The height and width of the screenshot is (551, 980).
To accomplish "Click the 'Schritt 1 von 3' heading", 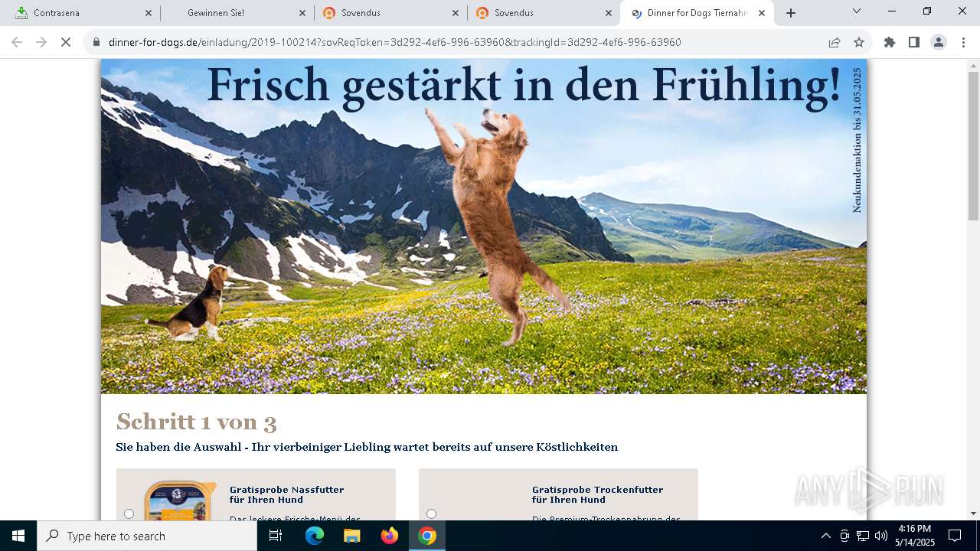I will [x=196, y=422].
